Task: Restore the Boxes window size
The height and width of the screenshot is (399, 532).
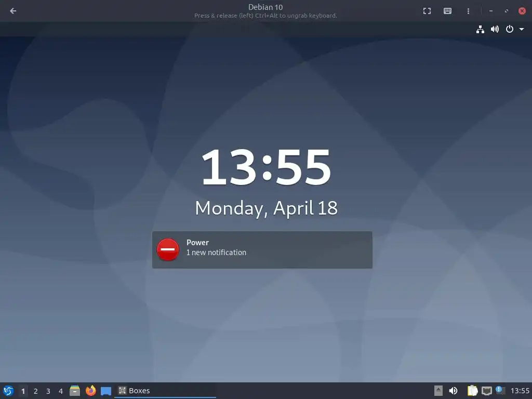Action: point(507,11)
